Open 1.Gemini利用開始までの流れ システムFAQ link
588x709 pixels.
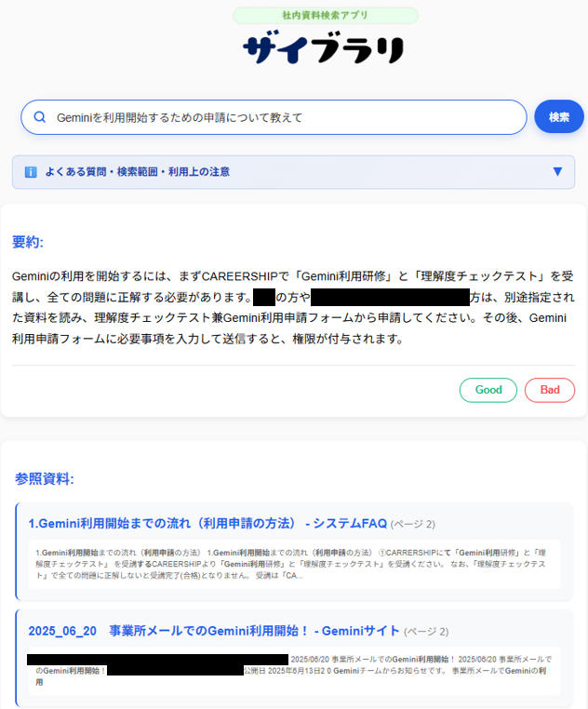point(207,524)
